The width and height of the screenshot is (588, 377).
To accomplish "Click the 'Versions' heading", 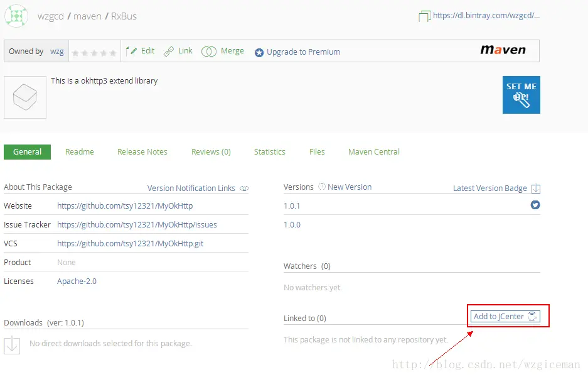I will pyautogui.click(x=299, y=187).
